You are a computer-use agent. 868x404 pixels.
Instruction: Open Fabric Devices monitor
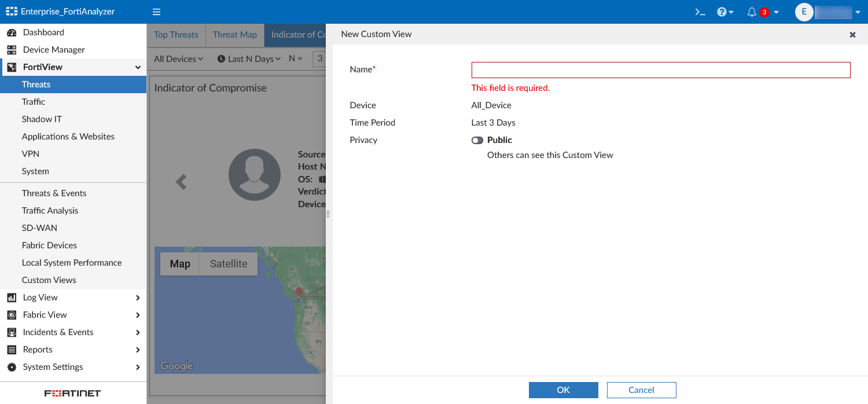(x=73, y=245)
